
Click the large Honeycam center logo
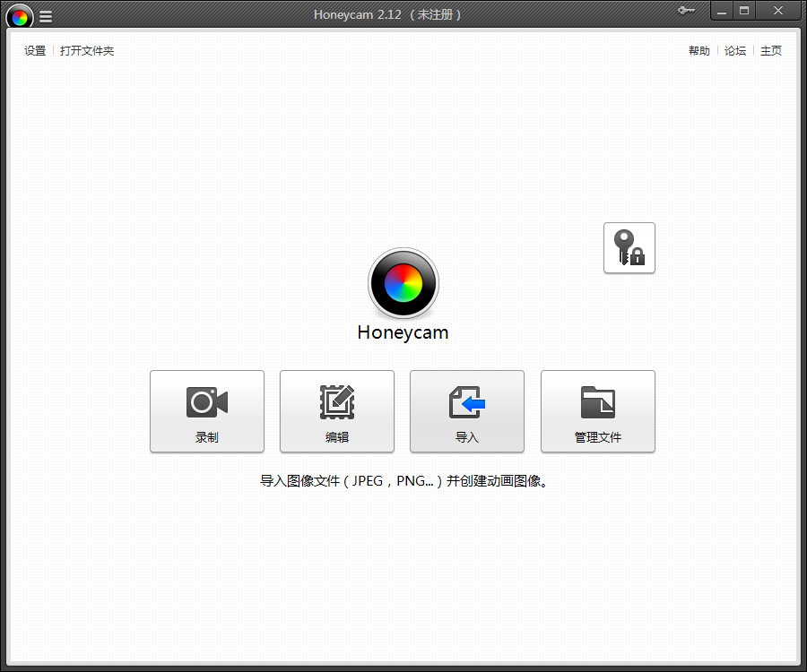pyautogui.click(x=403, y=283)
